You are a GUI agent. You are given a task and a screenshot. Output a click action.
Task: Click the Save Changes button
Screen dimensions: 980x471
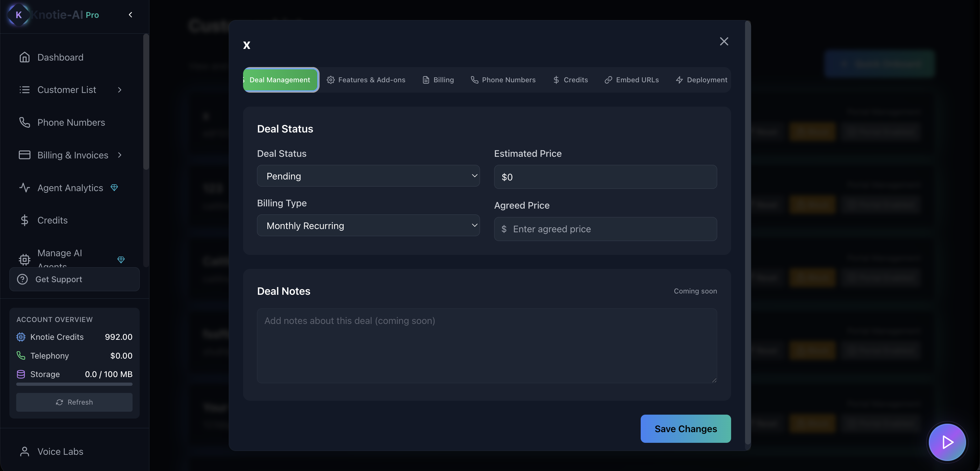(x=685, y=429)
